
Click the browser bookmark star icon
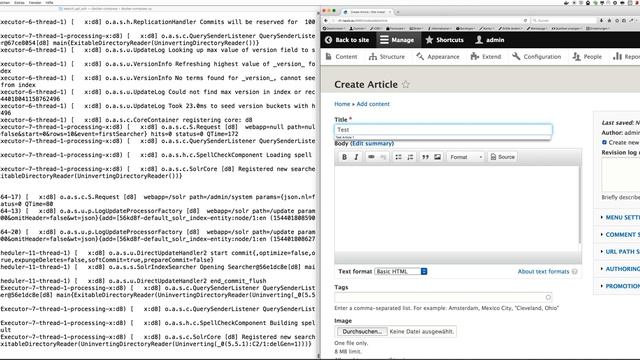click(609, 20)
